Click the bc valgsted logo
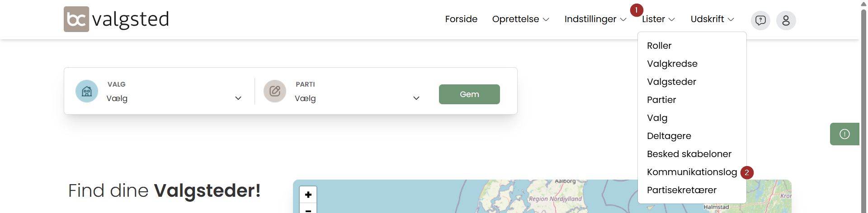Viewport: 868px width, 213px height. [116, 19]
